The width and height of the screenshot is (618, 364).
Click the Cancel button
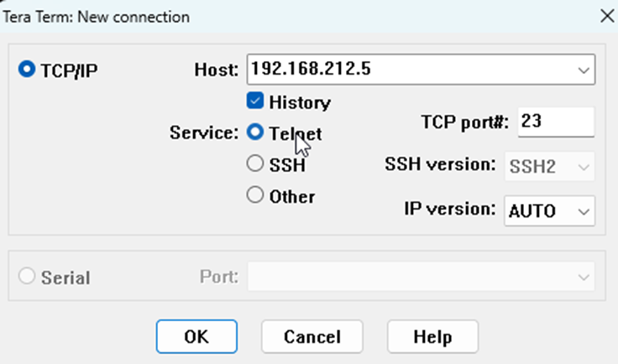312,337
